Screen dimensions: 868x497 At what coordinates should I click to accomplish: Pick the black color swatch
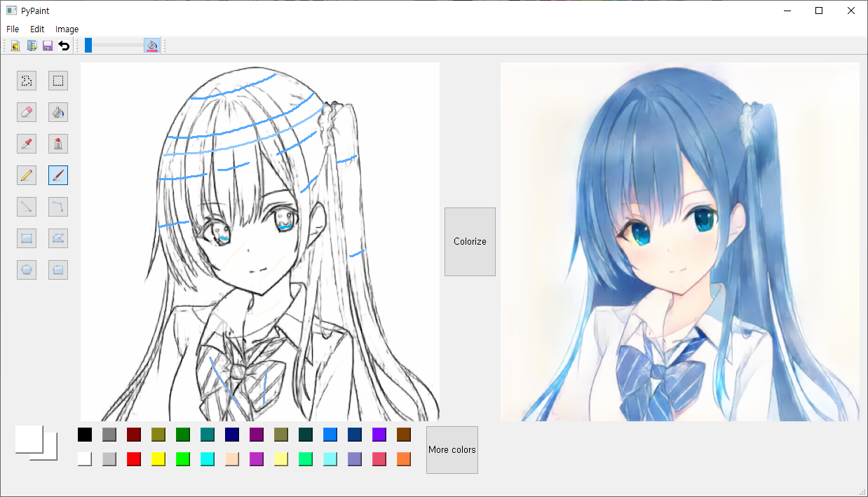coord(85,435)
